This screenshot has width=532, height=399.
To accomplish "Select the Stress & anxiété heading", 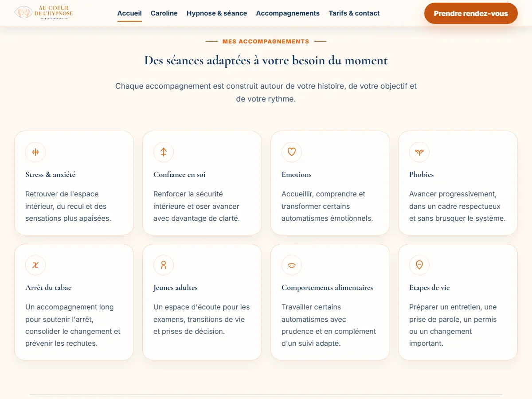I will coord(51,175).
